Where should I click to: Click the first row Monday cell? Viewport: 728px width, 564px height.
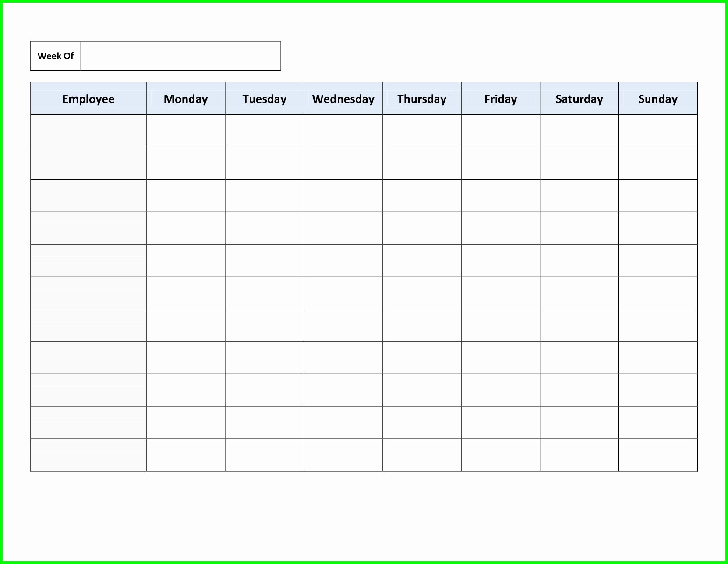pos(186,131)
